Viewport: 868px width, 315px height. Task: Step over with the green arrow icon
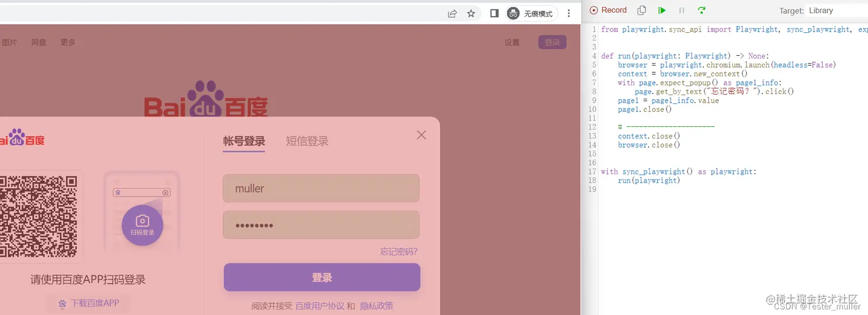(701, 10)
